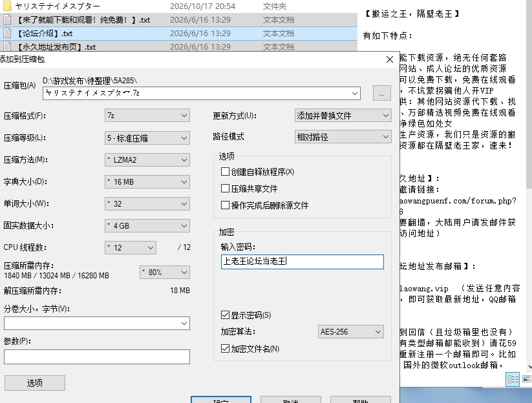Select file 【来了就能下载和观看!纯免费!】.txt
Screen dimensions: 532x403
[x=178, y=19]
